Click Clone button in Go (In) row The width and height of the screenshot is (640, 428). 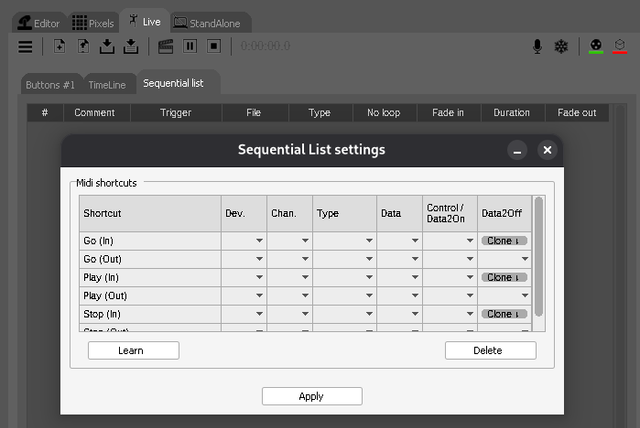click(504, 241)
